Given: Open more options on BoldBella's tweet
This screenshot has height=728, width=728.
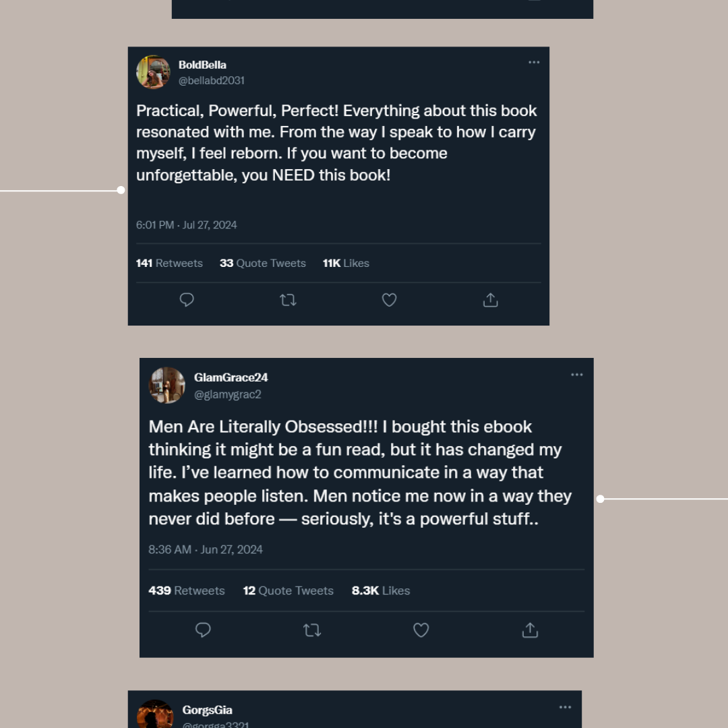Looking at the screenshot, I should pos(534,63).
